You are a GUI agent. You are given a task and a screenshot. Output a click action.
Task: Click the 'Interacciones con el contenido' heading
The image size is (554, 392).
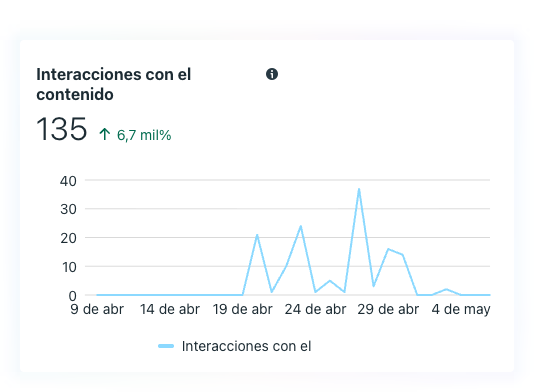pos(114,84)
